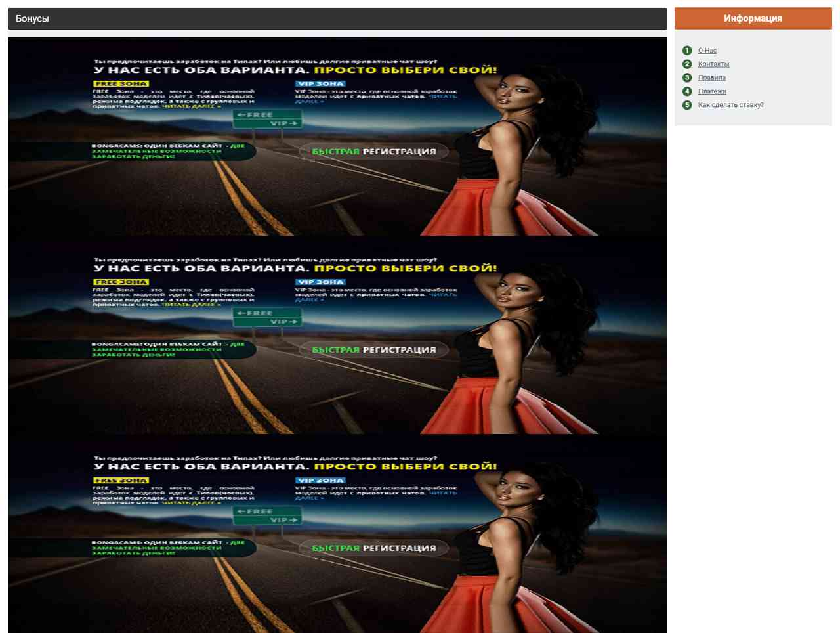Click the bottom road banner image
Viewport: 840px width, 633px height.
pos(337,533)
